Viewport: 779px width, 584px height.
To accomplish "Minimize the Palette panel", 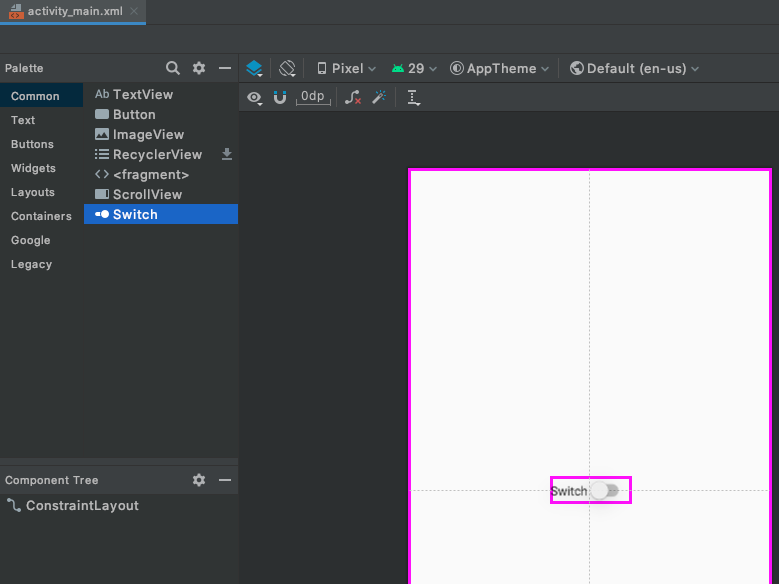I will tap(225, 68).
